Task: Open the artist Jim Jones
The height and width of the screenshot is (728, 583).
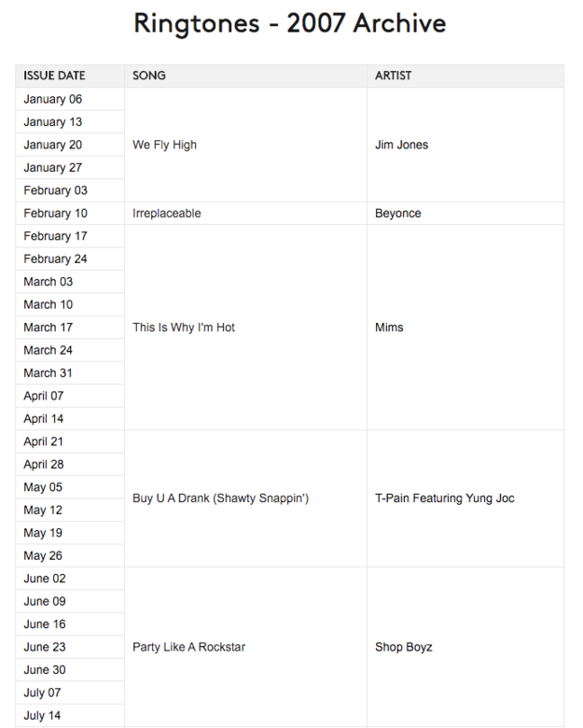Action: click(x=401, y=145)
